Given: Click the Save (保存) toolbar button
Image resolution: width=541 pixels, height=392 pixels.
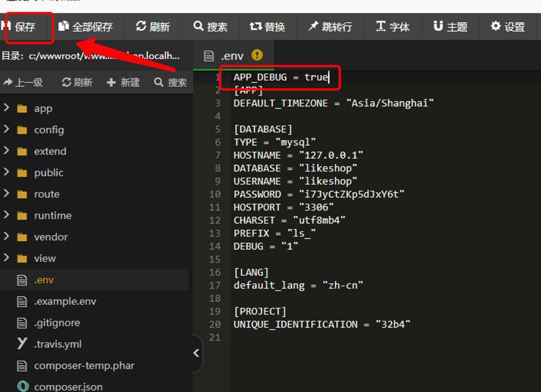Looking at the screenshot, I should click(x=19, y=27).
